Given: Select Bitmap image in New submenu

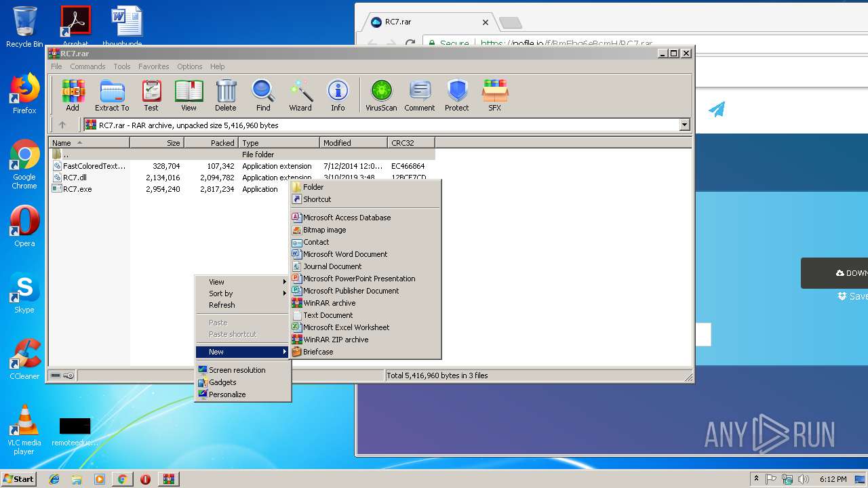Looking at the screenshot, I should click(366, 230).
